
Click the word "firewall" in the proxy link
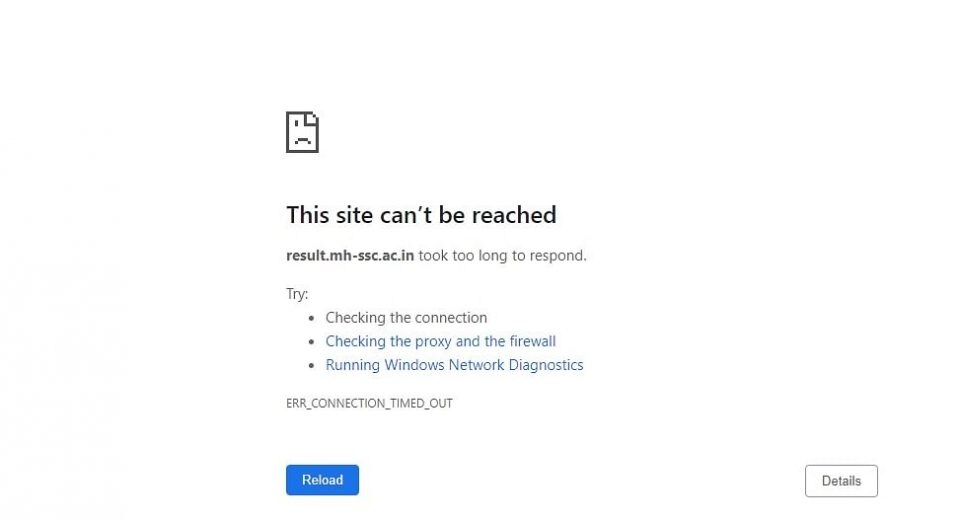(x=533, y=341)
